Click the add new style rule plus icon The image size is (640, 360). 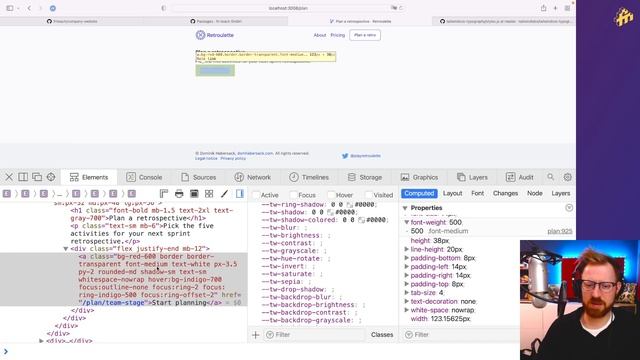256,335
